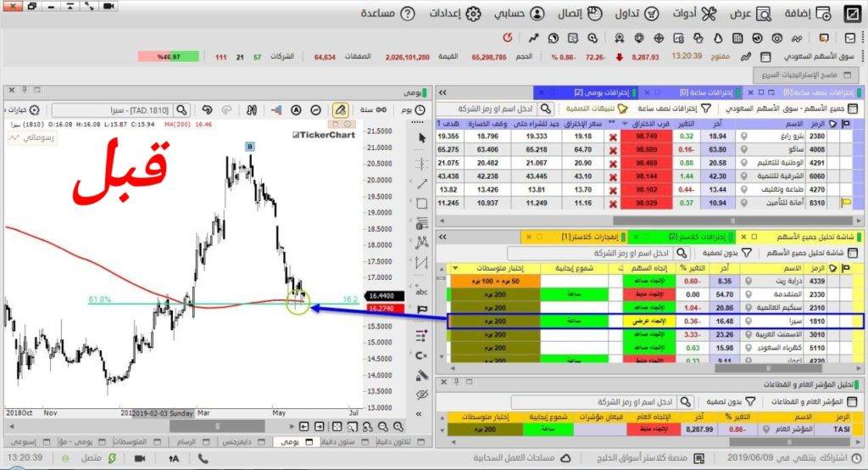Switch to the إنفجارات كلاستر [1] tab
Screen dimensions: 868x470
tap(576, 237)
